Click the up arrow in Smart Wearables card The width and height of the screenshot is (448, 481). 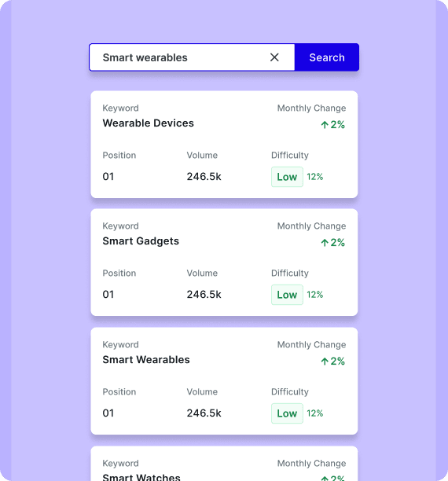[325, 362]
